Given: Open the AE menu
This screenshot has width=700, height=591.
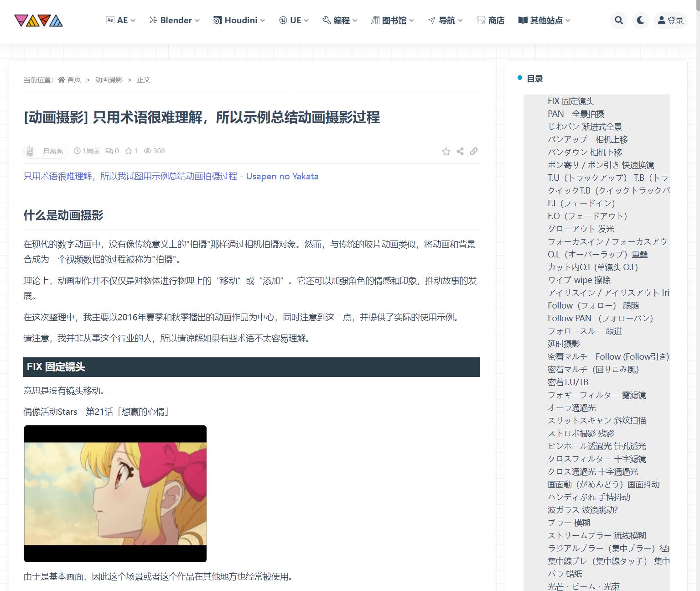Looking at the screenshot, I should coord(121,21).
